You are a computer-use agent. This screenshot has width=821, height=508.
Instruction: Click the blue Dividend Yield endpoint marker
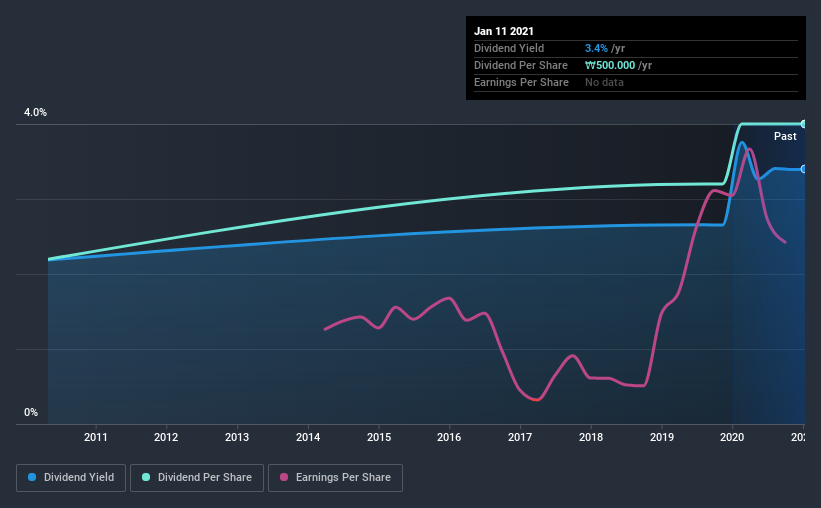tap(803, 169)
